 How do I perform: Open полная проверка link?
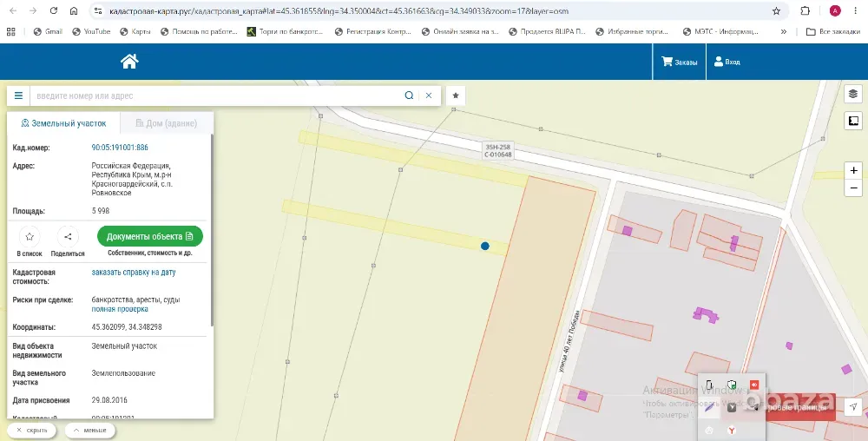click(x=120, y=309)
